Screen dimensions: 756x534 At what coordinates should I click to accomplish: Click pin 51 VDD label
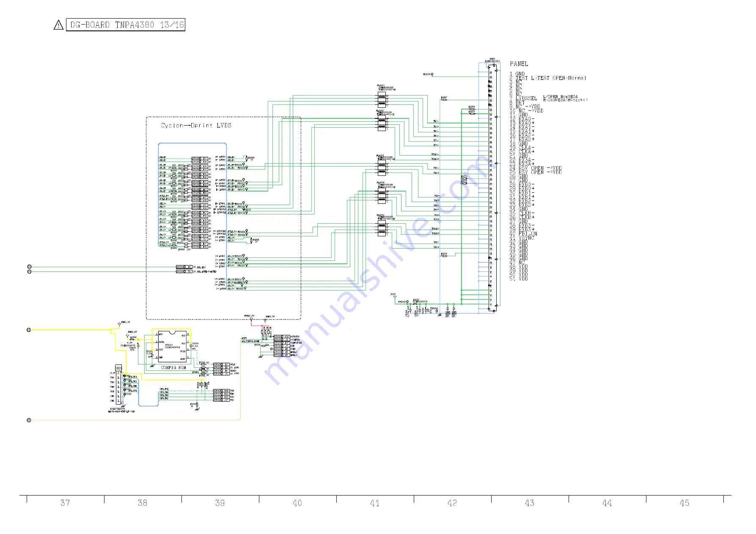coord(519,279)
